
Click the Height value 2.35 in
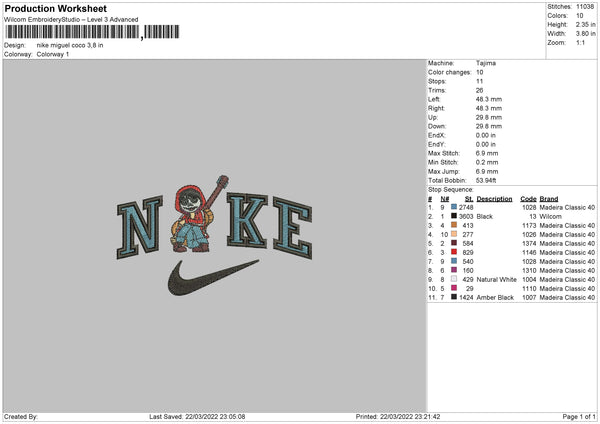pos(585,24)
